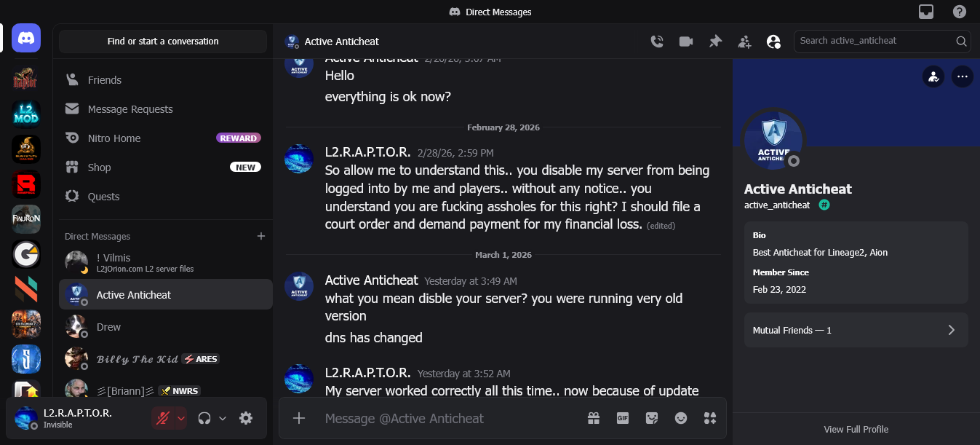
Task: Open the Friends tab
Action: point(105,80)
